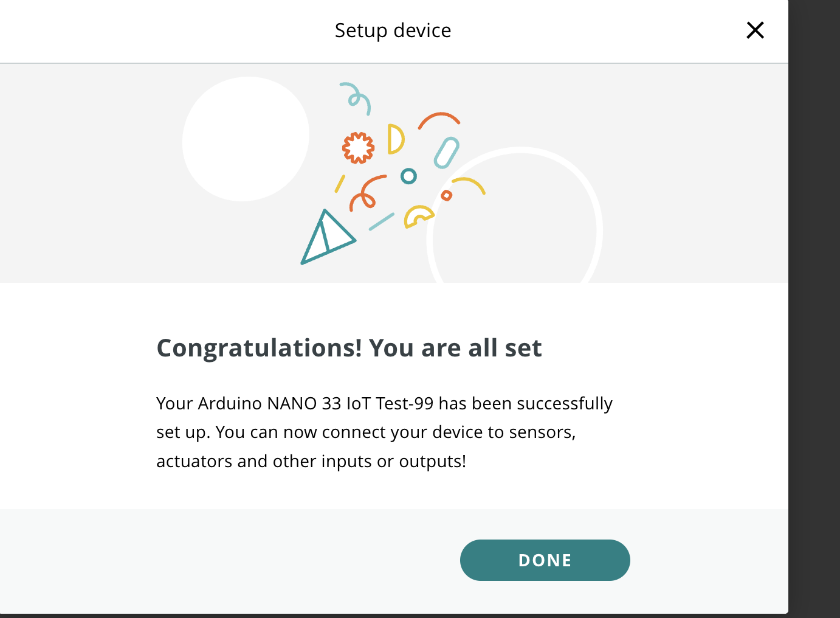
Task: Click the "Arduino NANO 33 IoT Test-99" text
Action: click(315, 403)
